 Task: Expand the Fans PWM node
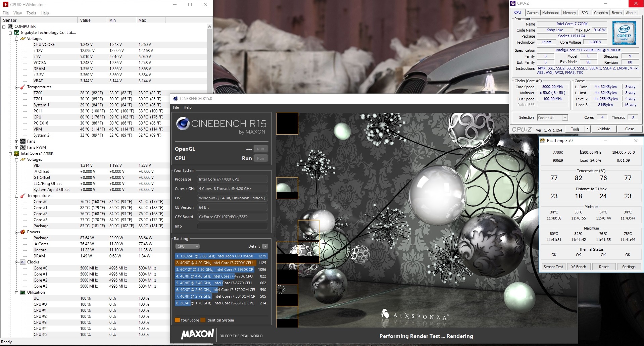[x=17, y=147]
